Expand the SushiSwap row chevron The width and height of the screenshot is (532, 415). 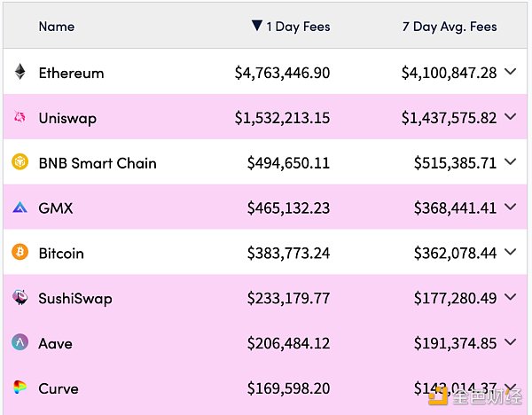tap(510, 298)
